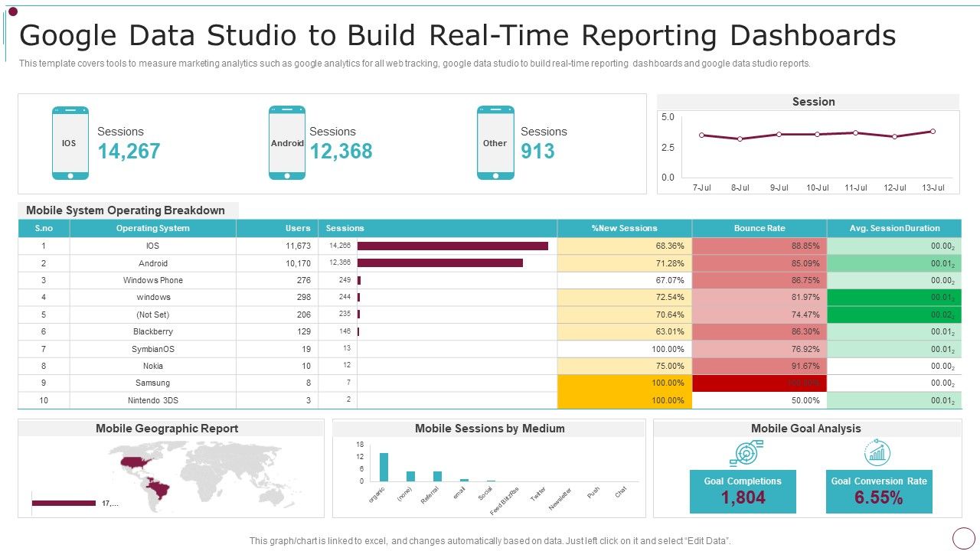Image resolution: width=980 pixels, height=551 pixels.
Task: Select the 12,368 Android sessions value
Action: tap(341, 152)
